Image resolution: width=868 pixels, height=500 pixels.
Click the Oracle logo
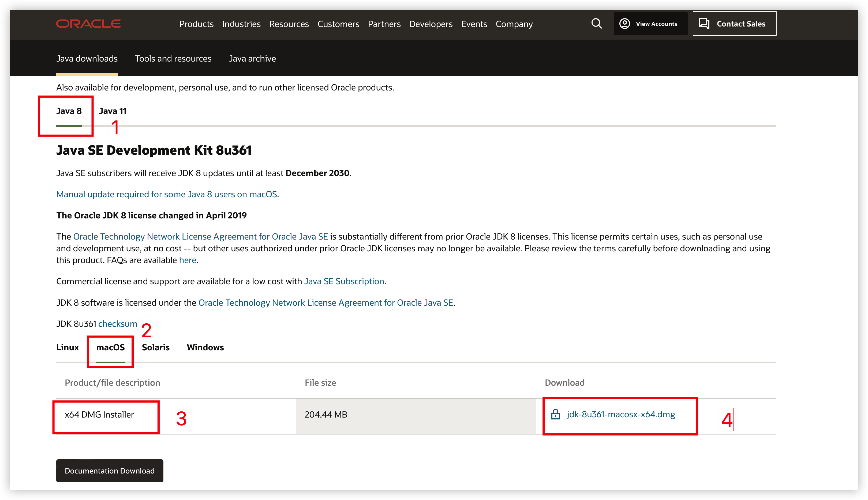click(x=88, y=24)
